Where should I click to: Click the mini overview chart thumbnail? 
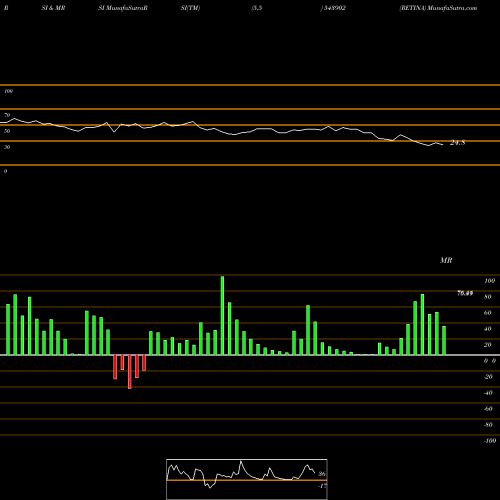pos(247,479)
